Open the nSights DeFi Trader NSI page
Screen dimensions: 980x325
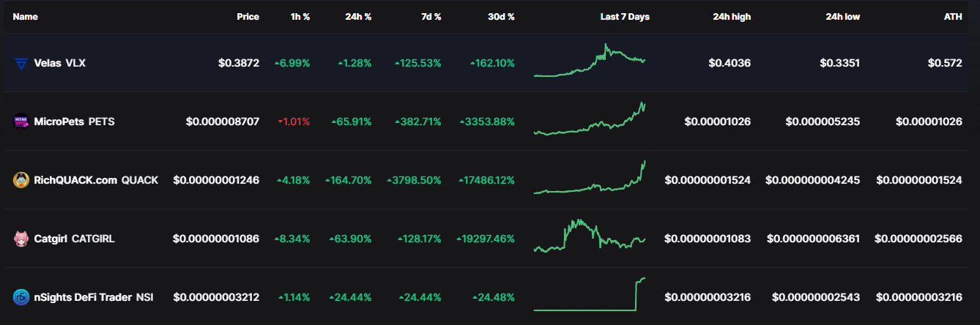[94, 297]
